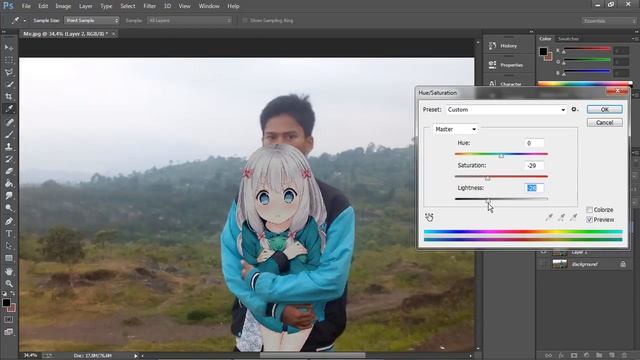The image size is (640, 360).
Task: Open the Master channel dropdown
Action: (x=455, y=129)
